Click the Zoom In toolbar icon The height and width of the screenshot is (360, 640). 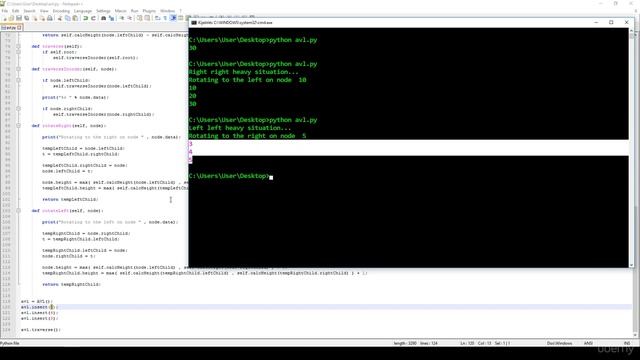122,18
